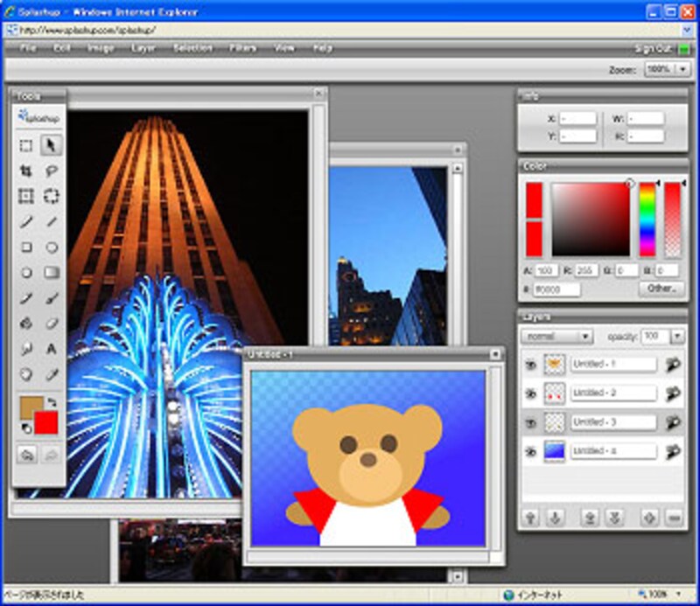This screenshot has height=606, width=700.
Task: Select the gradient tool
Action: (52, 273)
